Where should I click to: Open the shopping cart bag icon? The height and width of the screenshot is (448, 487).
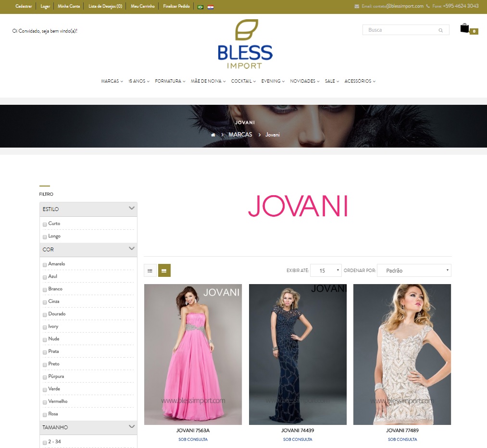point(464,28)
